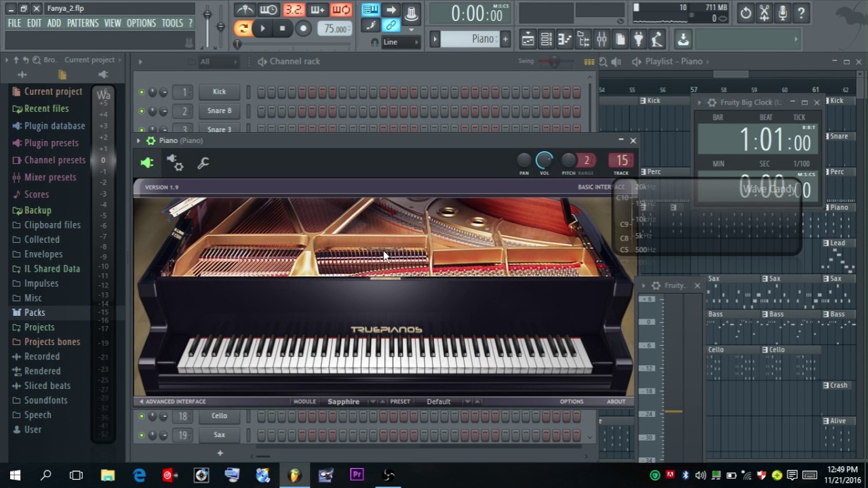Open the Playlist view from toolbar

(528, 39)
